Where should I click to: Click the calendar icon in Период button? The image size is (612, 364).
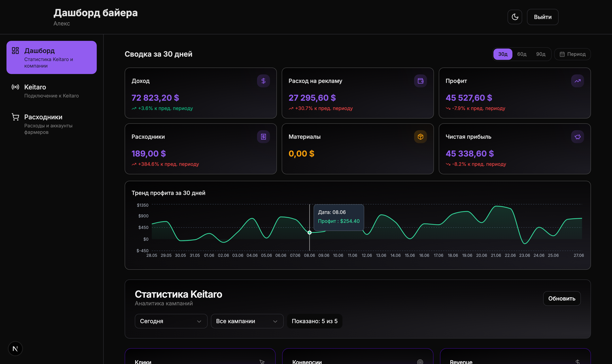tap(562, 54)
